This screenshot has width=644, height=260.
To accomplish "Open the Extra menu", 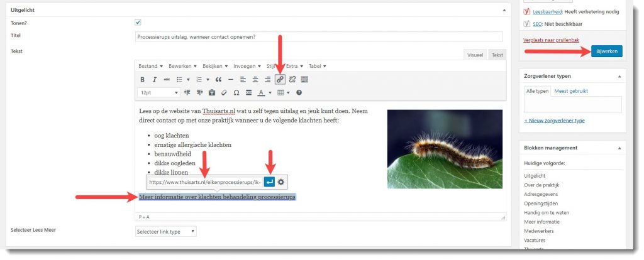I will (295, 66).
